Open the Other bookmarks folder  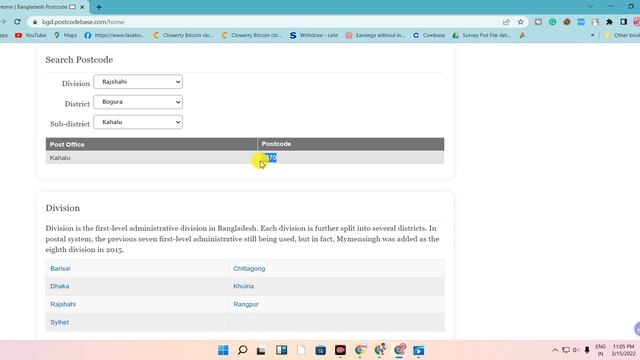pyautogui.click(x=622, y=36)
